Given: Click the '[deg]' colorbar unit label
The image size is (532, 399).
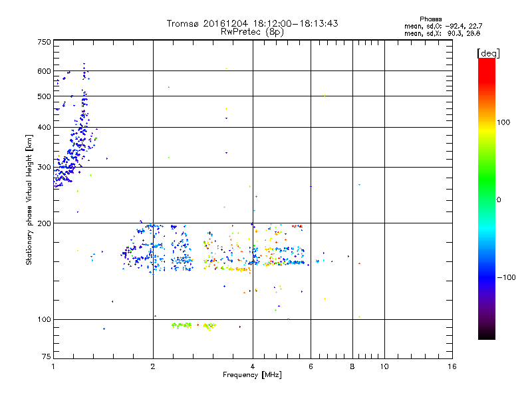Looking at the screenshot, I should [x=488, y=53].
